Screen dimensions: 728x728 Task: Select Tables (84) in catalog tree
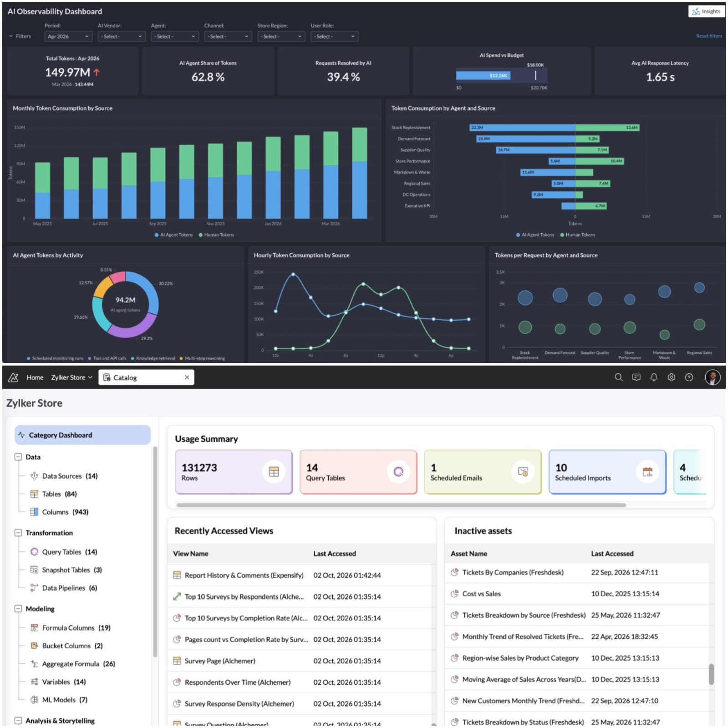(59, 494)
